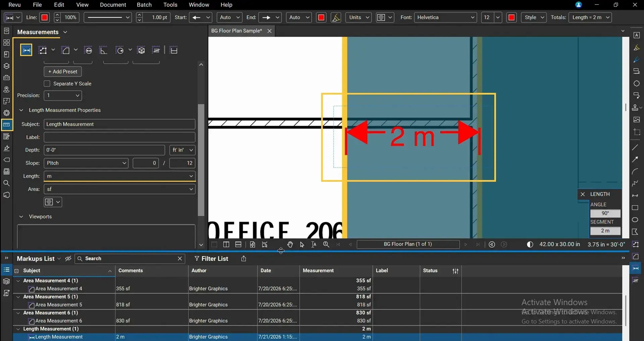Click the split view horizontal icon

click(238, 244)
